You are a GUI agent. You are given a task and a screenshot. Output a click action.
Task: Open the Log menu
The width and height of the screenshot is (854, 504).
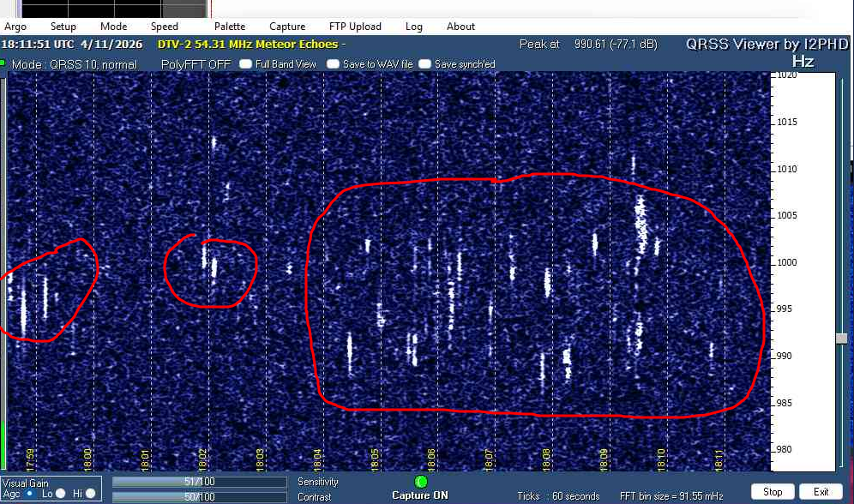coord(414,27)
